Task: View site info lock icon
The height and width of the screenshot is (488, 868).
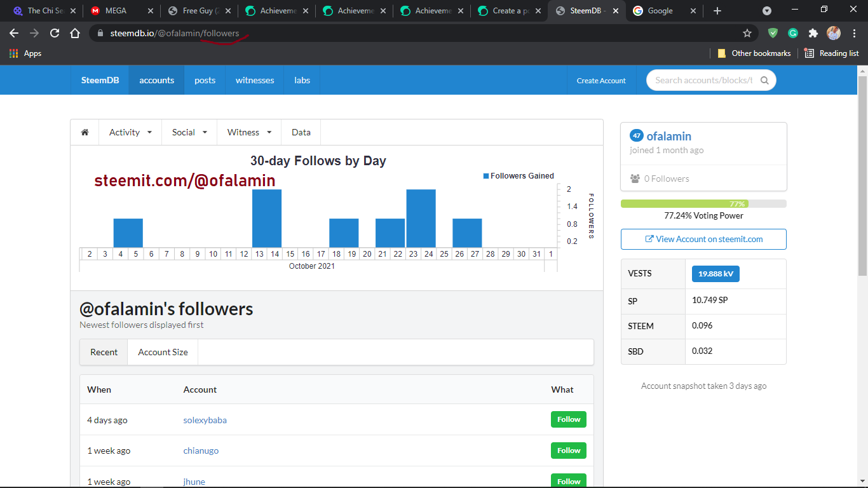Action: coord(100,33)
